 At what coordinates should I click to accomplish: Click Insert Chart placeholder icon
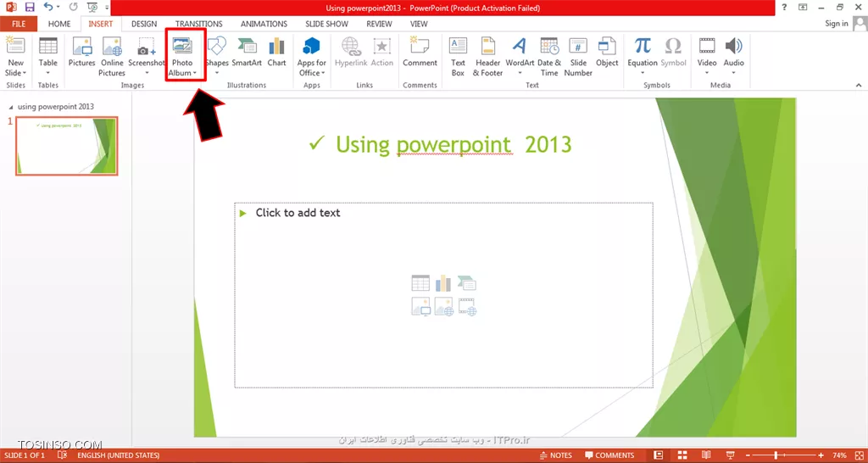(443, 283)
